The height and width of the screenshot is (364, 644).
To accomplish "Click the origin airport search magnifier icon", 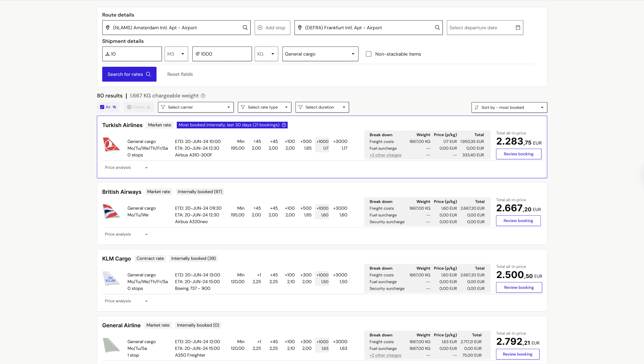I will coord(245,28).
